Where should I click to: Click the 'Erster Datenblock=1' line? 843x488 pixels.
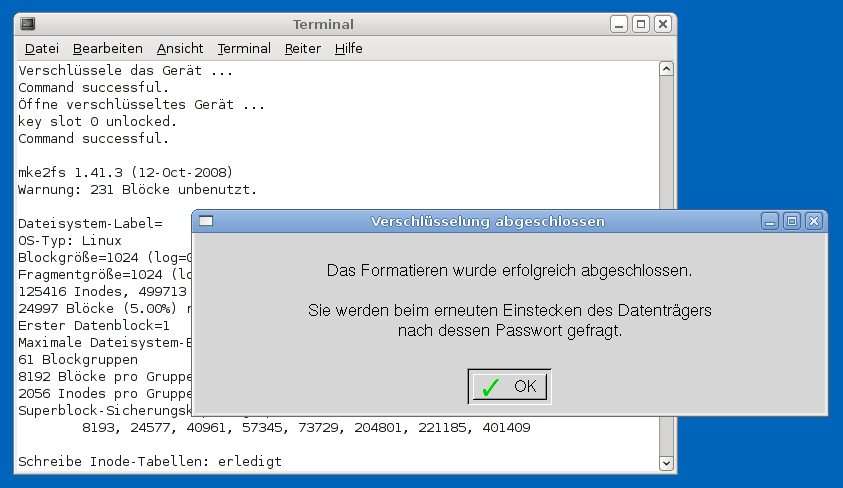coord(94,326)
